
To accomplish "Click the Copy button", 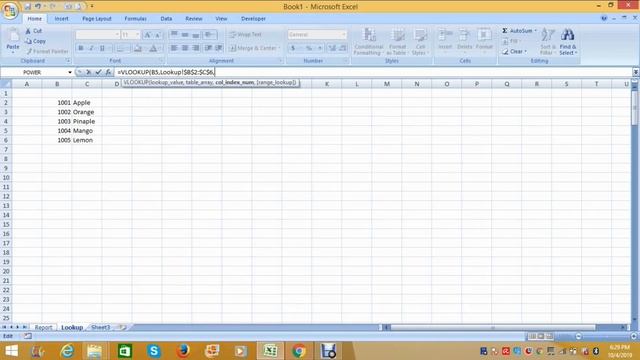I will 35,41.
